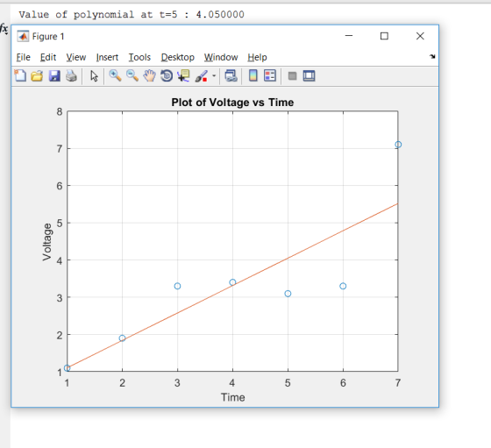Print the figure using printer icon

click(x=71, y=75)
